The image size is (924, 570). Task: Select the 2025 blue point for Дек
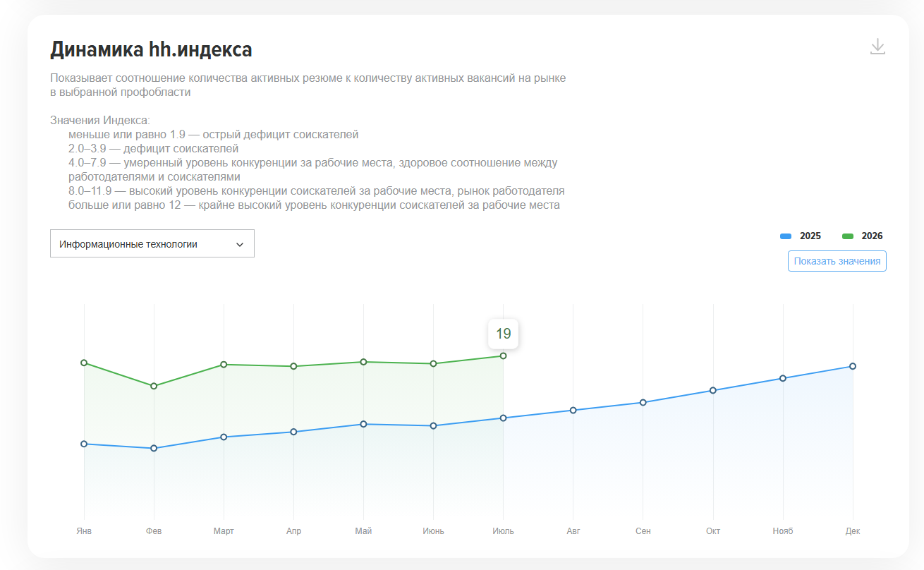[x=853, y=366]
